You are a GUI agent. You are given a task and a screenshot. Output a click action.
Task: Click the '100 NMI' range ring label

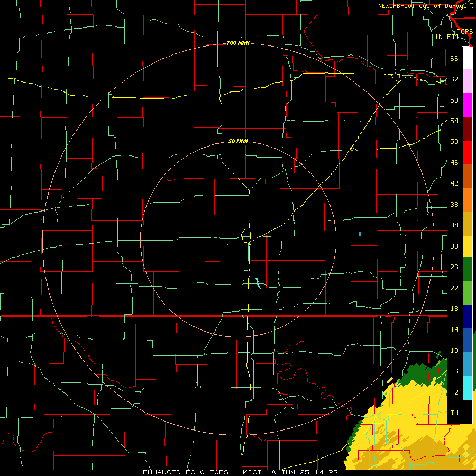(x=238, y=43)
